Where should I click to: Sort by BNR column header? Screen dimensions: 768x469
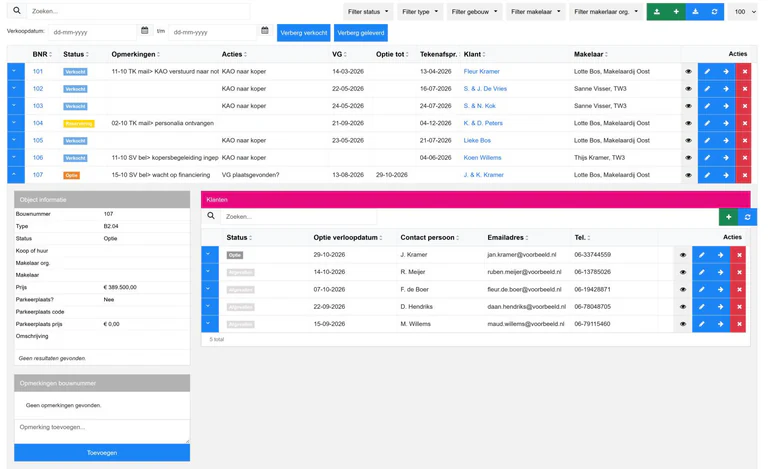point(42,54)
